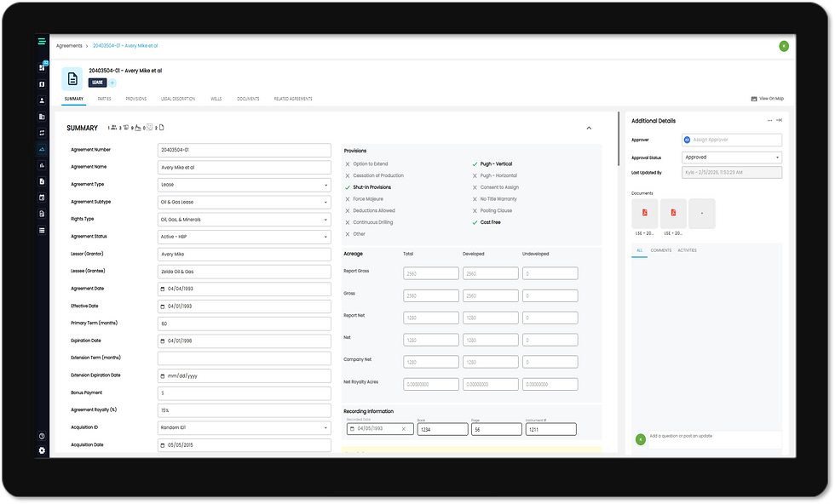Open the Comments tab in the right panel

click(x=659, y=250)
